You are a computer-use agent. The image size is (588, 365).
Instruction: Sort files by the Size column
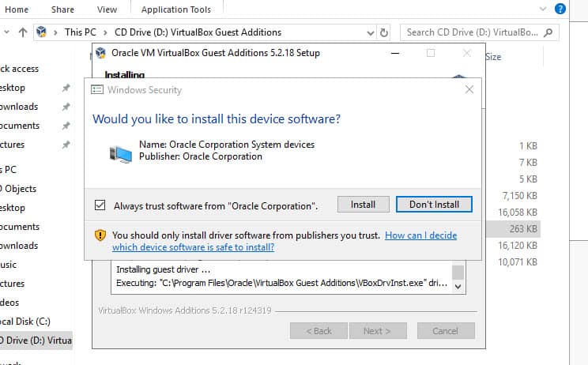493,57
